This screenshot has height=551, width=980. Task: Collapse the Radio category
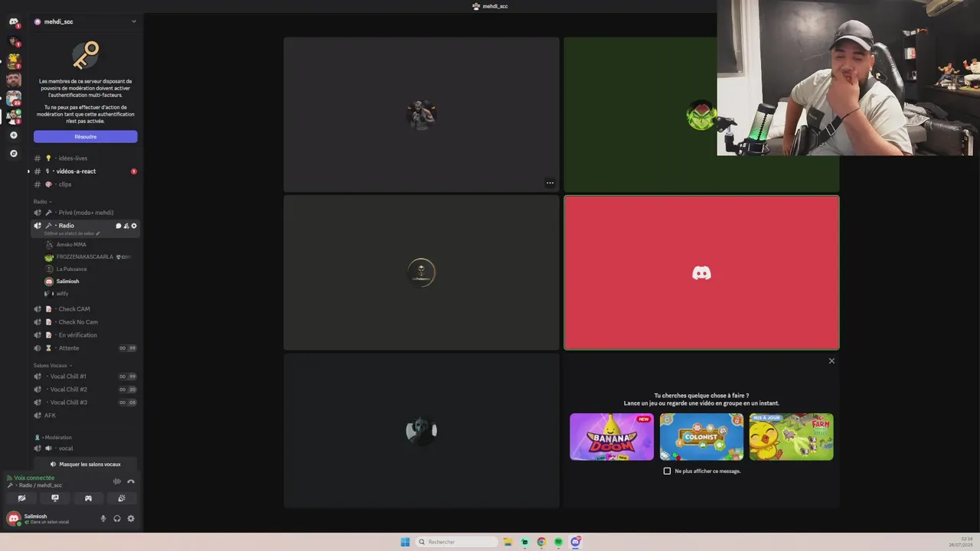[x=43, y=201]
